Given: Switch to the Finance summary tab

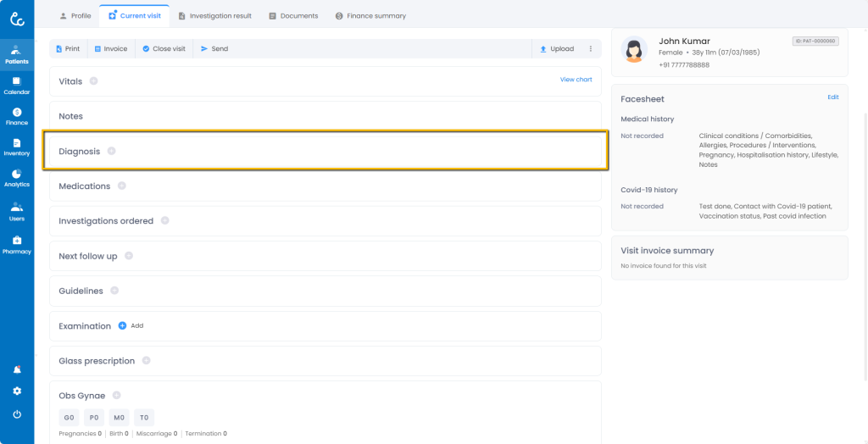Looking at the screenshot, I should point(370,15).
